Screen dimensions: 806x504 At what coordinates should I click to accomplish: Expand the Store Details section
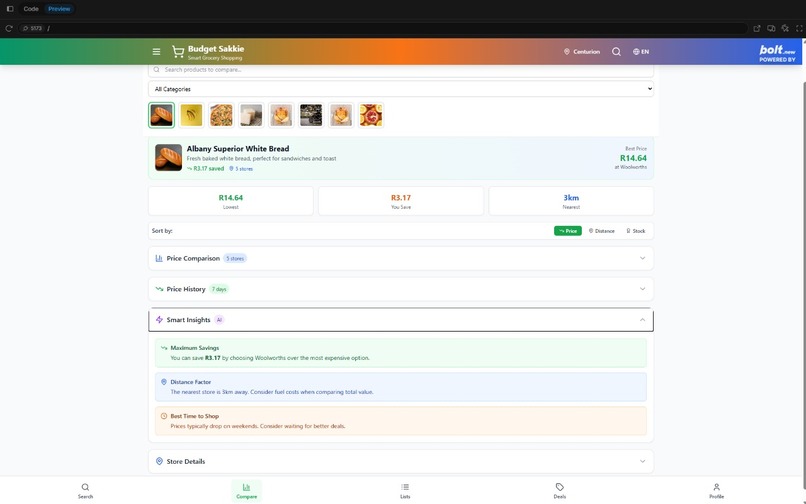(x=401, y=461)
